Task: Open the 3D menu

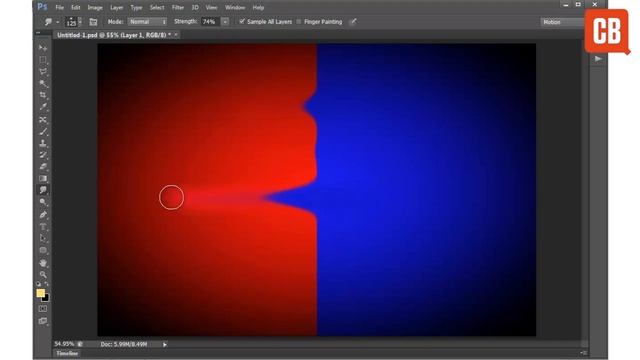Action: coord(195,7)
